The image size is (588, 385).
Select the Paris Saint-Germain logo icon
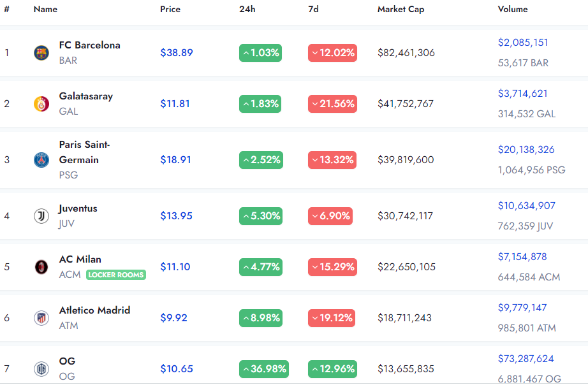pyautogui.click(x=41, y=160)
